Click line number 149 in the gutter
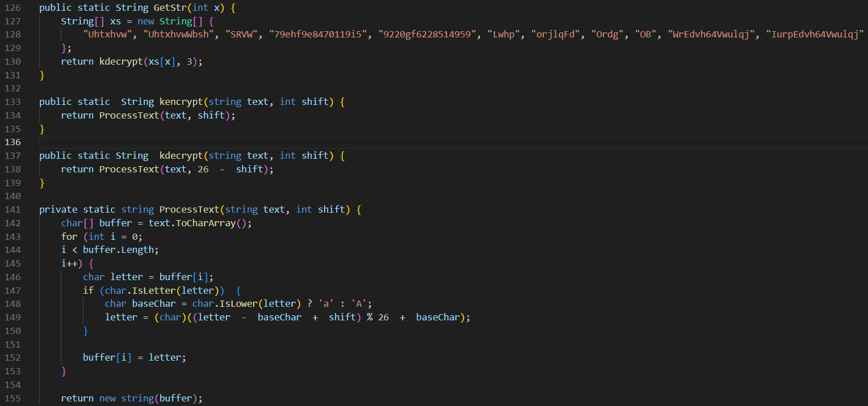 click(x=12, y=317)
